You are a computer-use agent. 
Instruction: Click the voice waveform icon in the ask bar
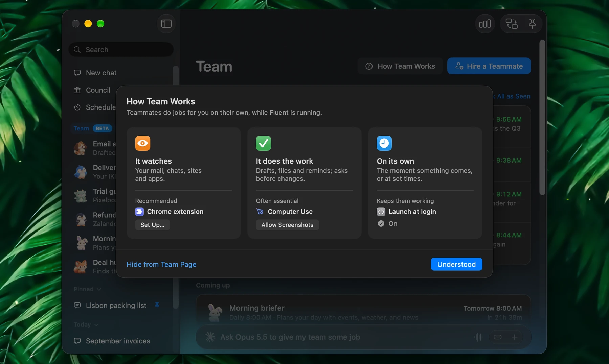[x=478, y=337]
